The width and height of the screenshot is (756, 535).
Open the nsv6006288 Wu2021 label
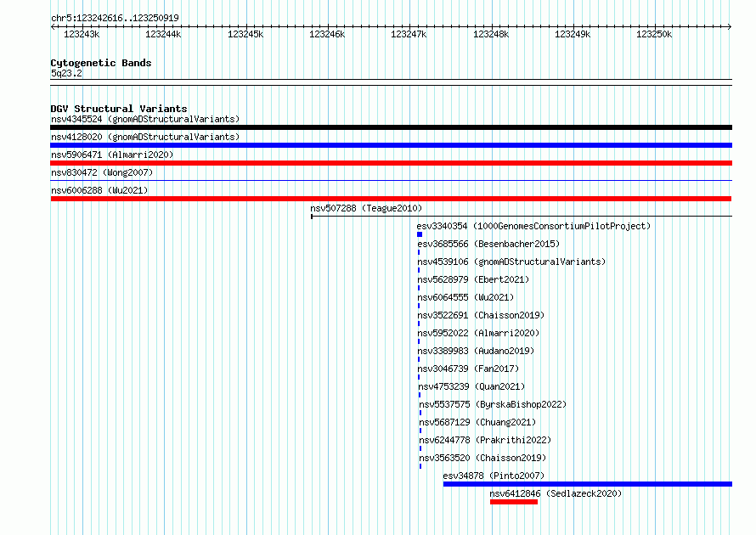pos(99,190)
